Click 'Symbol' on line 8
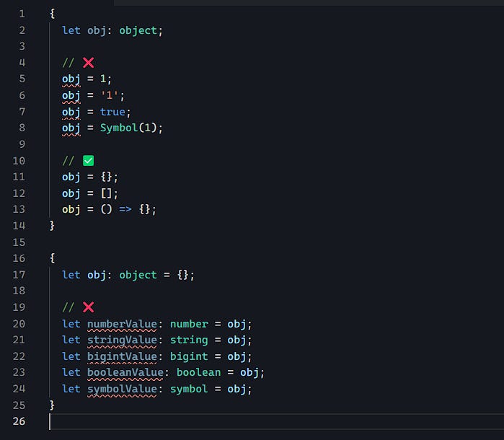This screenshot has height=440, width=504. click(x=119, y=128)
